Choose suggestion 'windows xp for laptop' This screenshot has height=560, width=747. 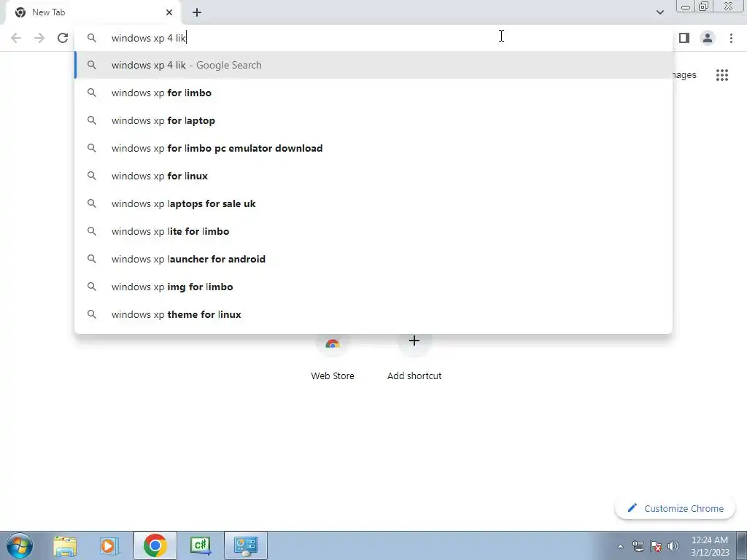coord(373,120)
